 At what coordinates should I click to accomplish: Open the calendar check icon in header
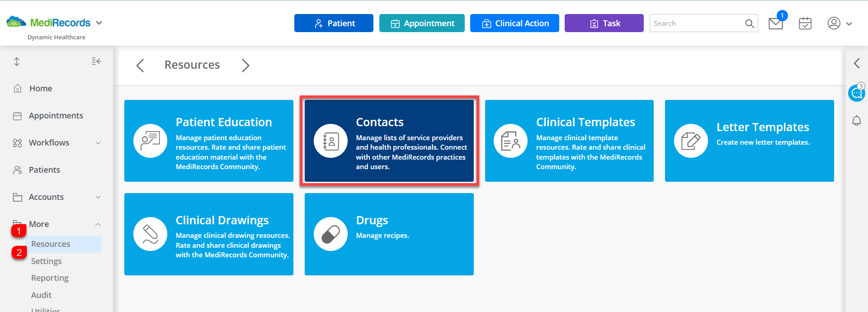(805, 24)
